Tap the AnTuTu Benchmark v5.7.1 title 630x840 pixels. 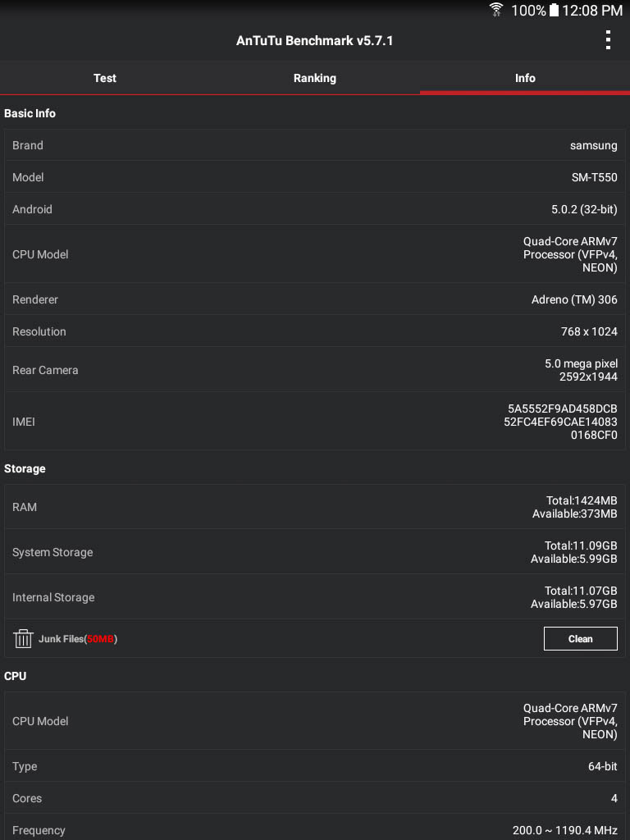coord(315,40)
